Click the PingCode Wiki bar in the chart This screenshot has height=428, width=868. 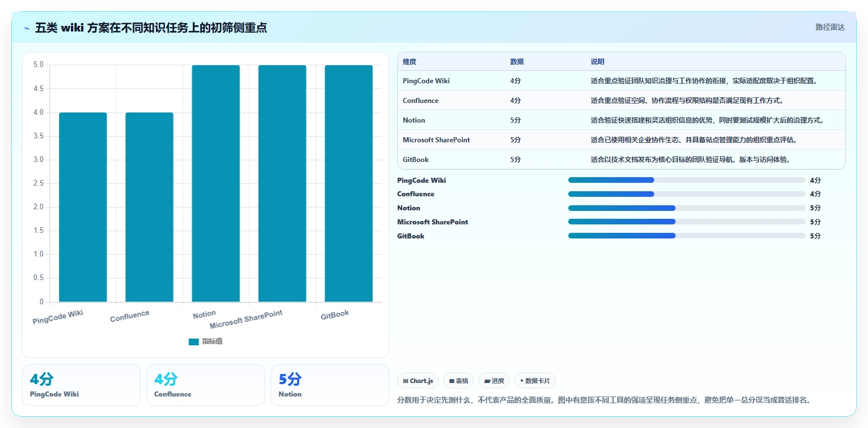(83, 207)
